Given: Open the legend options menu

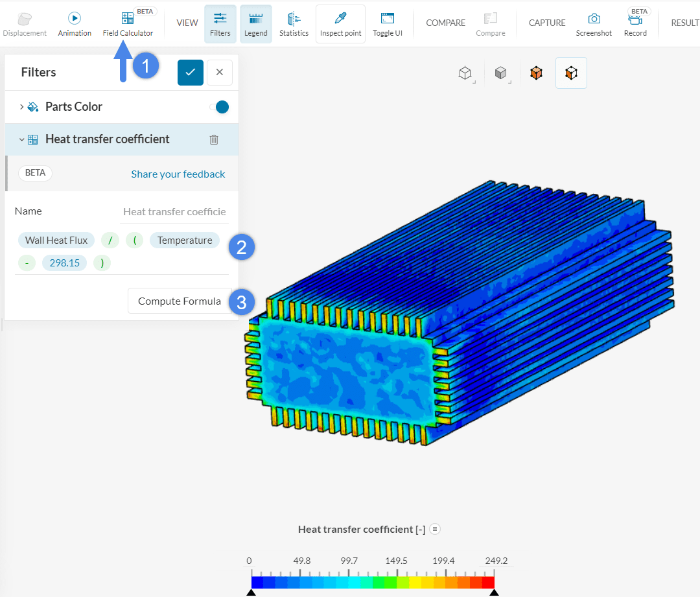Looking at the screenshot, I should [435, 529].
